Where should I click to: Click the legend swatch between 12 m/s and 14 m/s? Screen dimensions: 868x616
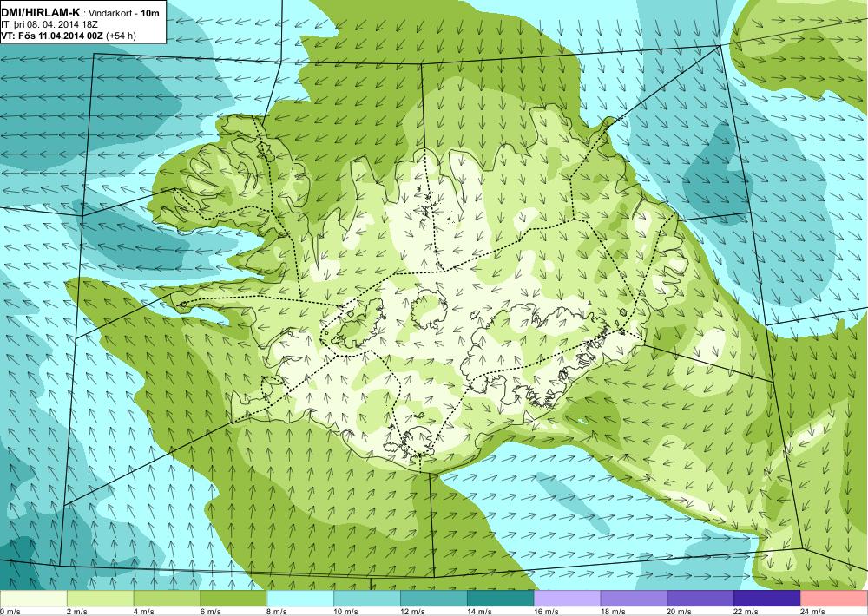(434, 599)
